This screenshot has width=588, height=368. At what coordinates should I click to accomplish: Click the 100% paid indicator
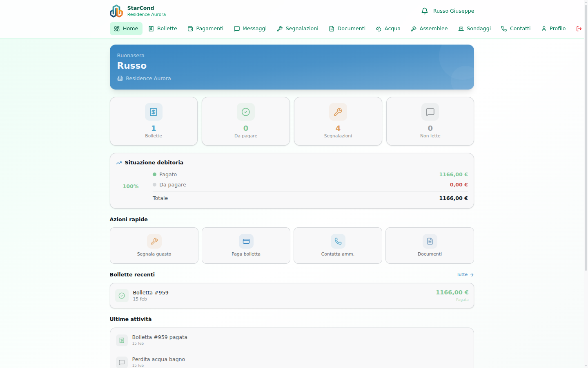[131, 186]
